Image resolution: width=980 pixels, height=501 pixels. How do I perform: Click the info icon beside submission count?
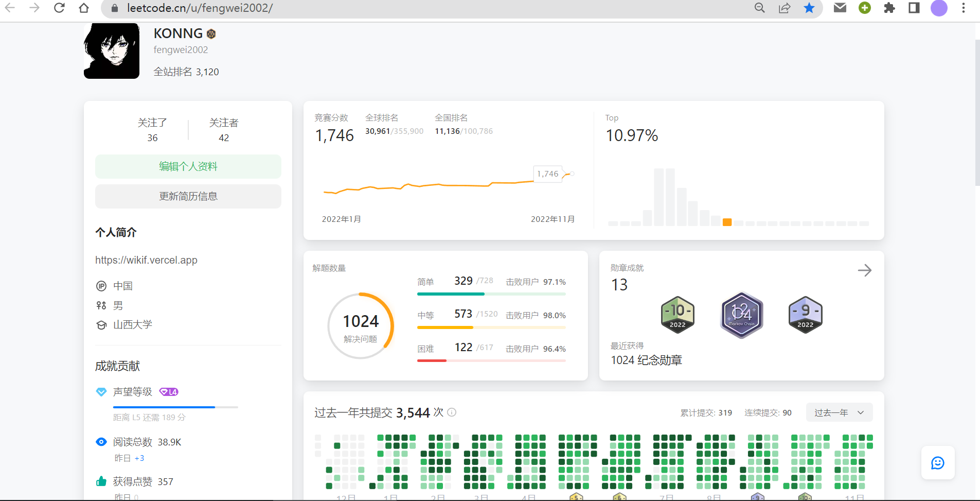point(452,412)
